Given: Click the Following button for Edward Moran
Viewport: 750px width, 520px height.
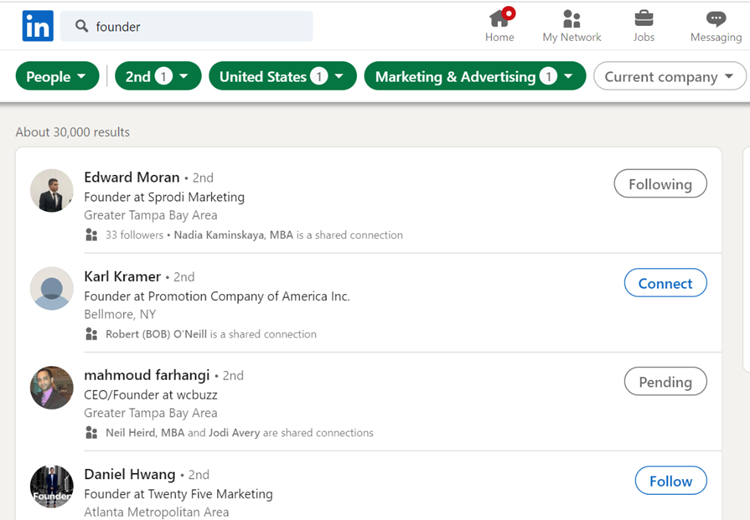Looking at the screenshot, I should [x=660, y=184].
